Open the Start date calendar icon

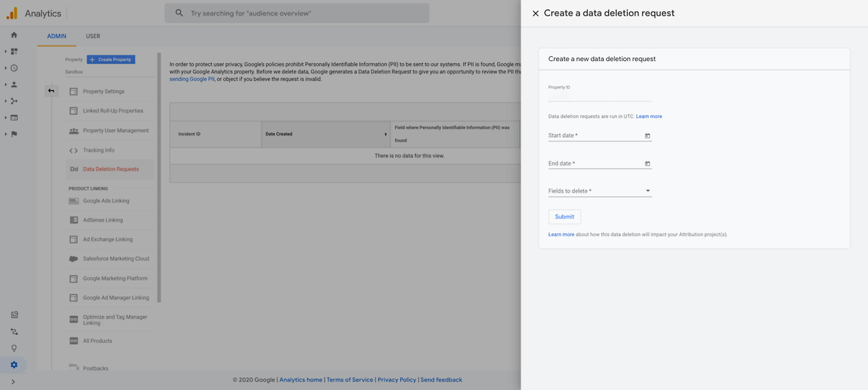648,136
